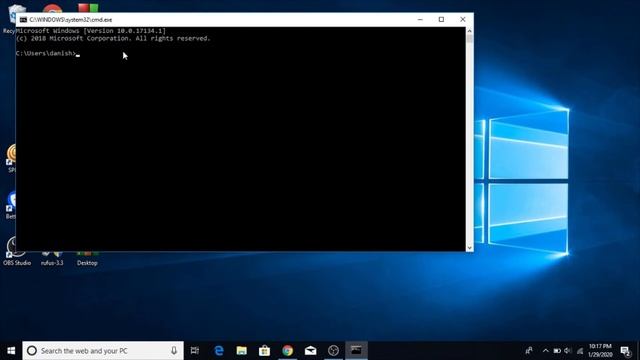Check battery status in tray
Screen dimensions: 640x360
click(557, 351)
